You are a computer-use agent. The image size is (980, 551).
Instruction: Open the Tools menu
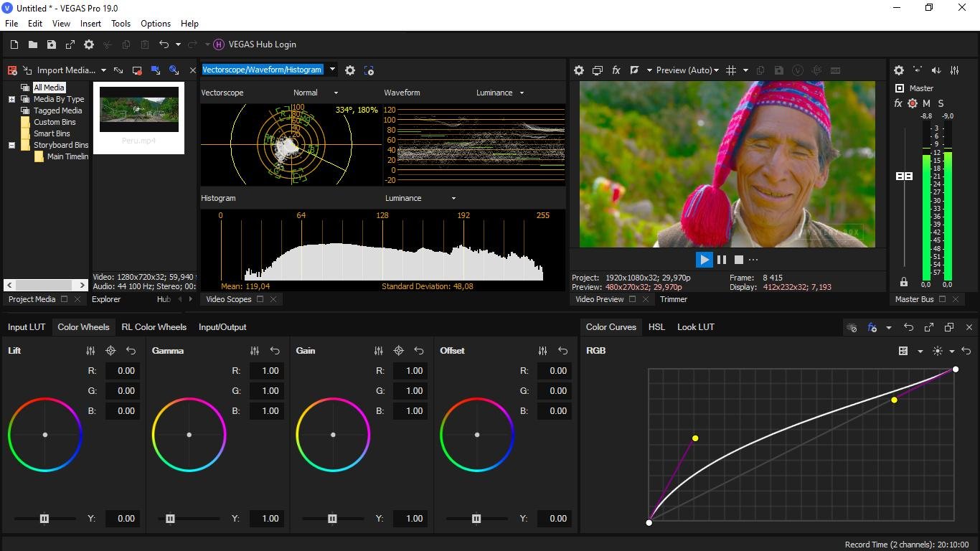click(121, 23)
